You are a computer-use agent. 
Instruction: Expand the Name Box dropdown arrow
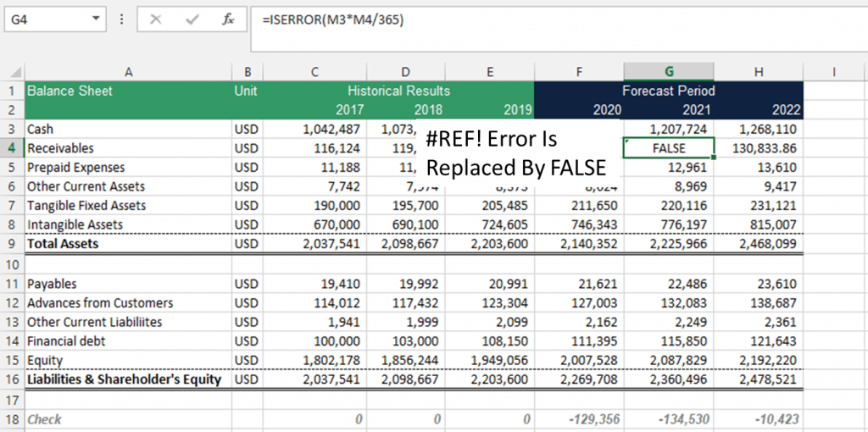97,19
